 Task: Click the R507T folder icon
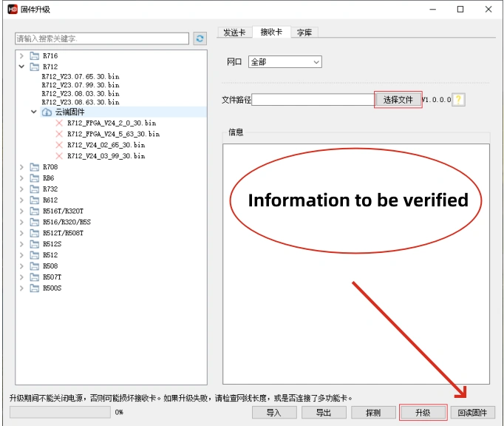tap(35, 277)
